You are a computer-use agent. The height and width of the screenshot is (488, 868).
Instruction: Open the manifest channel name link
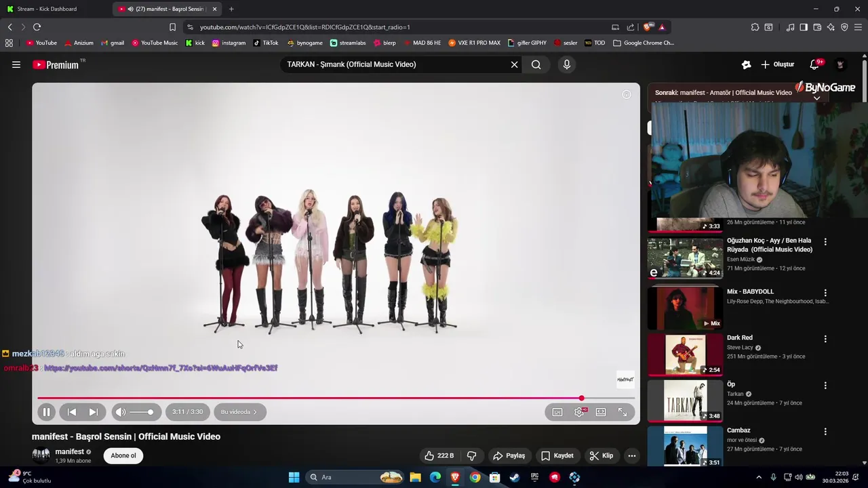point(70,451)
